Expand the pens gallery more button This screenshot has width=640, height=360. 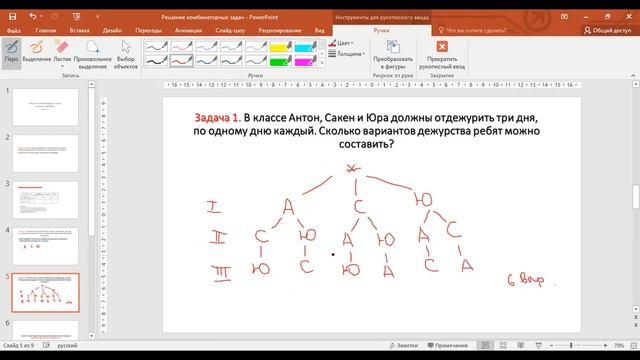coord(322,63)
